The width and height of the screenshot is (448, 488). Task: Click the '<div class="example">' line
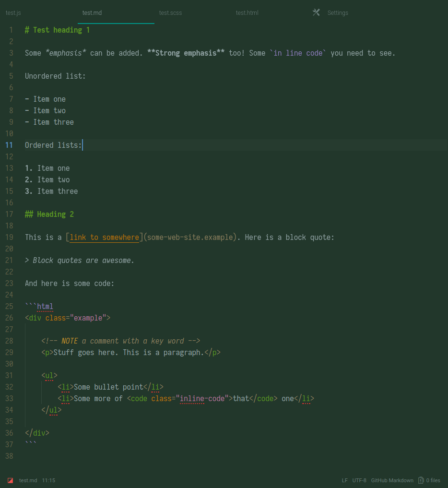click(x=68, y=318)
